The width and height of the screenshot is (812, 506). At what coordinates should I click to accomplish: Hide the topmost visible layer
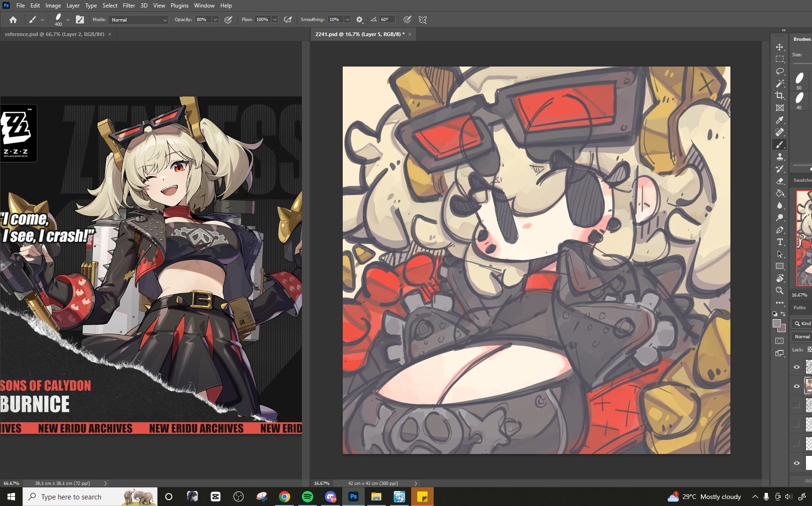coord(797,367)
